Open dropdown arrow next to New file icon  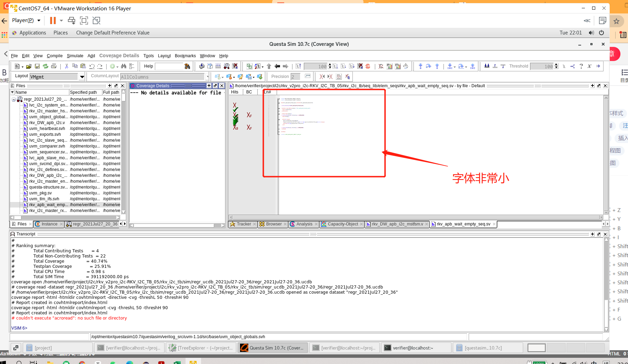point(22,67)
